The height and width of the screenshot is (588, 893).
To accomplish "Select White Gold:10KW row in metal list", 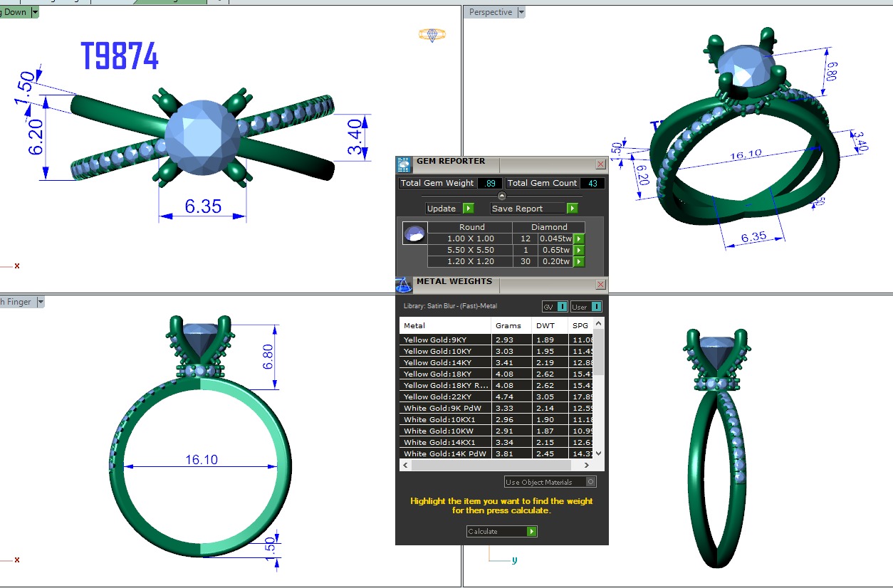I will (x=445, y=431).
